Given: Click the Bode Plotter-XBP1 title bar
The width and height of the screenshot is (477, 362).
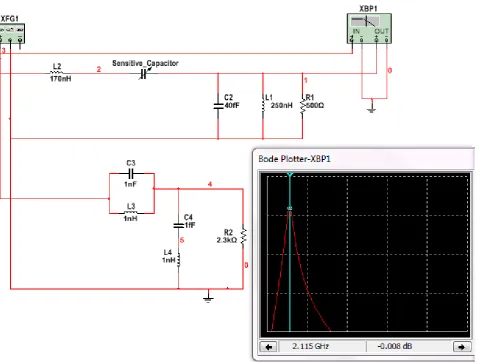Looking at the screenshot, I should (x=365, y=159).
